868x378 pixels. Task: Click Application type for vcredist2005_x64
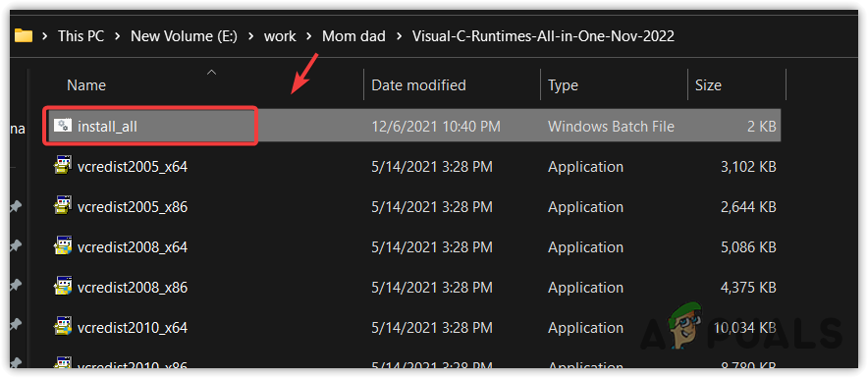pyautogui.click(x=585, y=167)
